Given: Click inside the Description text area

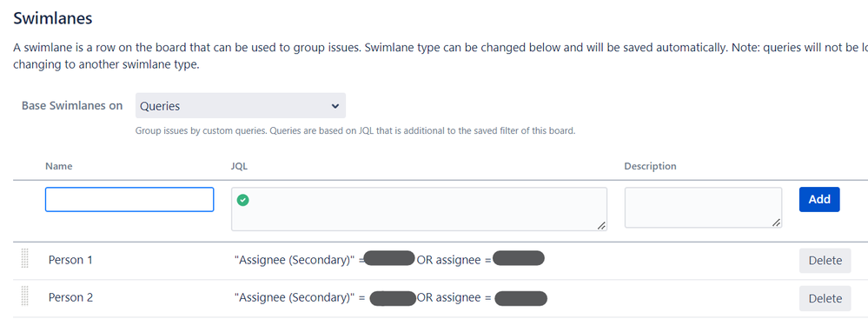Looking at the screenshot, I should [x=703, y=208].
